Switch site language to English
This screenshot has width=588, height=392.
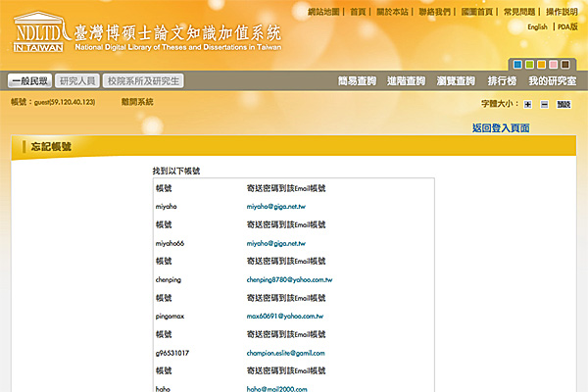[537, 27]
